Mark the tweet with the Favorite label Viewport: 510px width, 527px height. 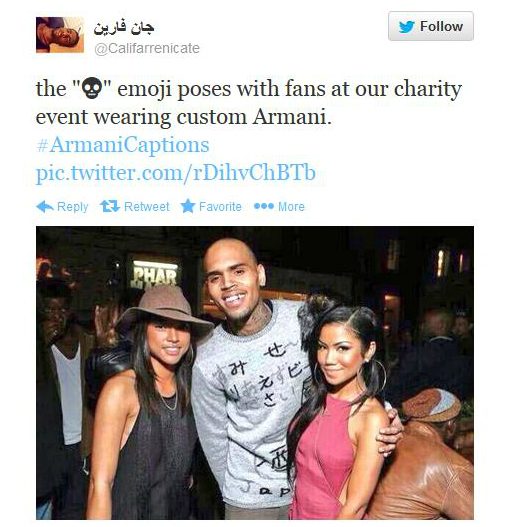(220, 206)
